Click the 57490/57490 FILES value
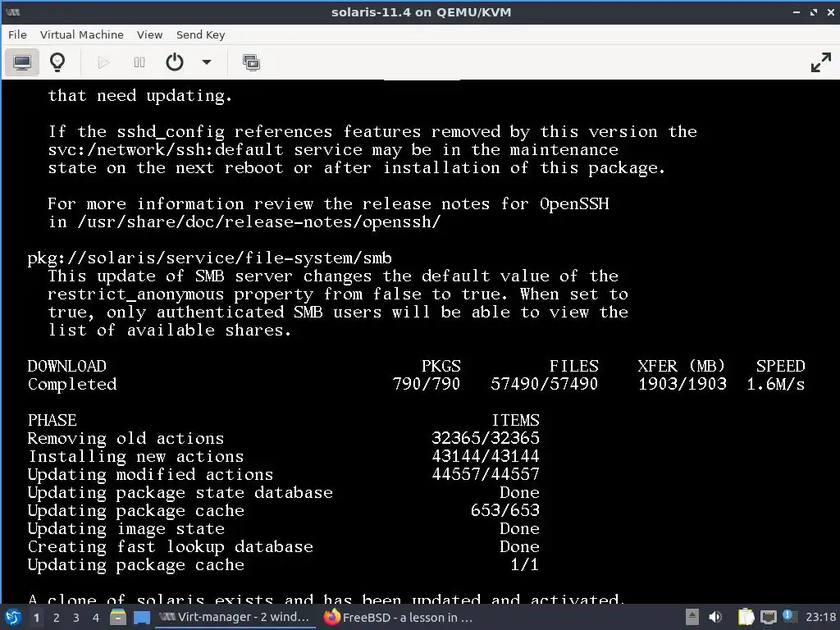The image size is (840, 630). click(545, 384)
